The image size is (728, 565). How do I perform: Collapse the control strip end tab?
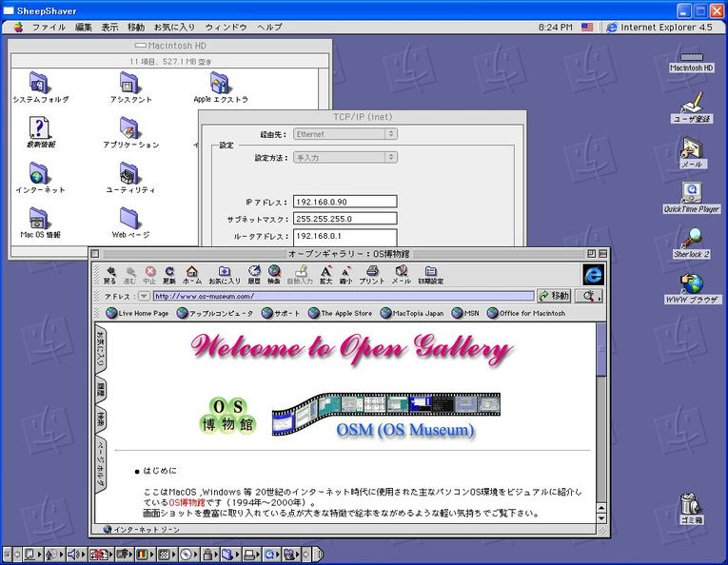[x=318, y=554]
